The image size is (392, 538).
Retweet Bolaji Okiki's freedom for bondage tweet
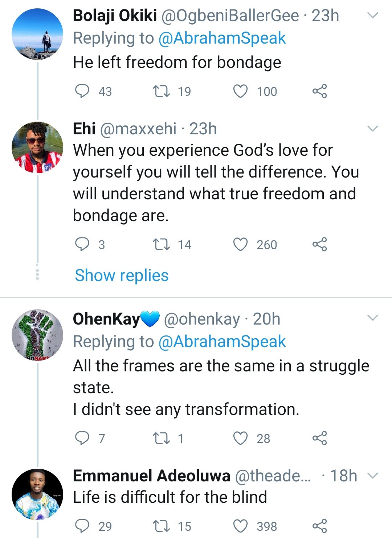pos(162,91)
